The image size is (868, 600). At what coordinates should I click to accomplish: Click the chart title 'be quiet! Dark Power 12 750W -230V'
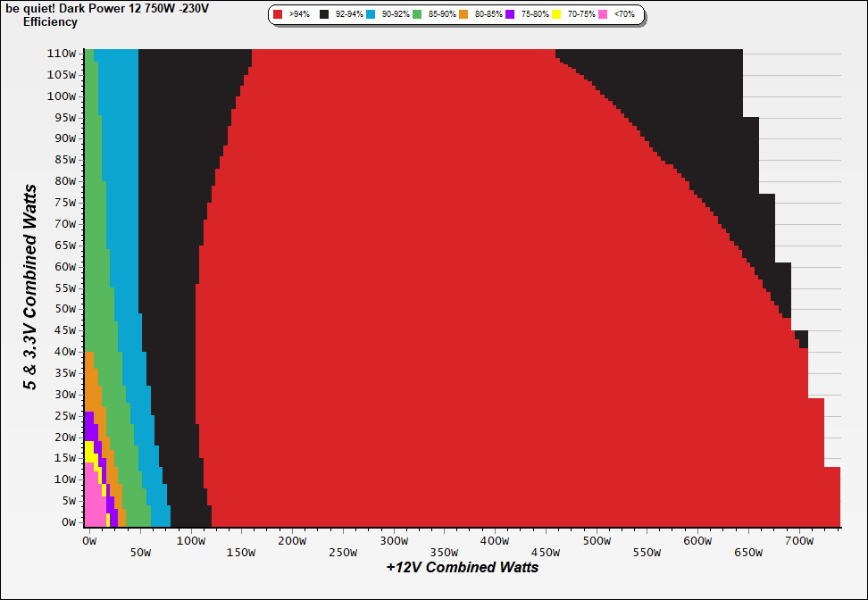(107, 8)
